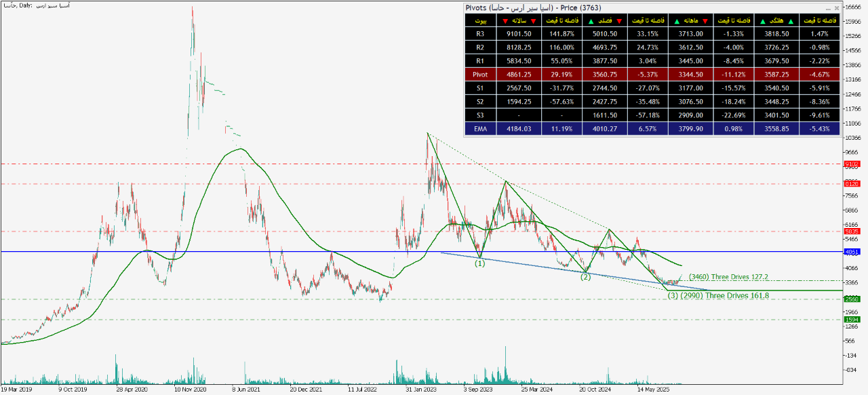Image resolution: width=868 pixels, height=395 pixels.
Task: Click right green arrow in هفتگی header
Action: (x=793, y=22)
